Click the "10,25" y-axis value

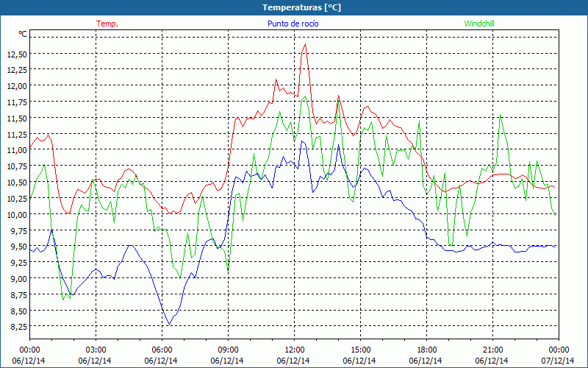(17, 199)
